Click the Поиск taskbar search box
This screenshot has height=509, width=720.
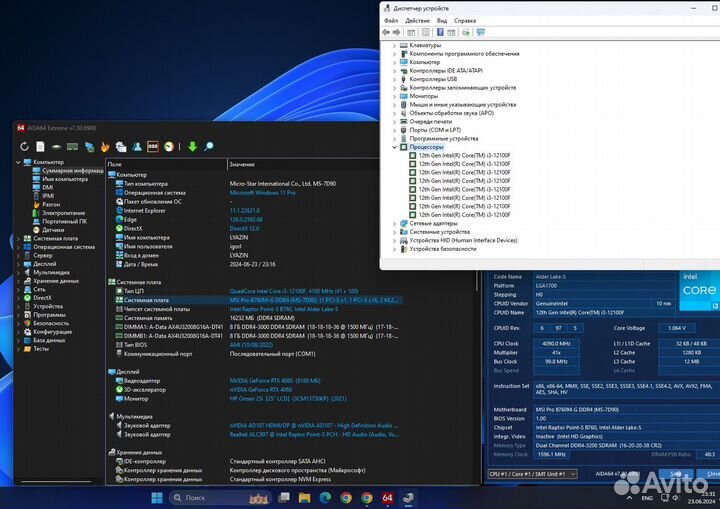coord(220,498)
